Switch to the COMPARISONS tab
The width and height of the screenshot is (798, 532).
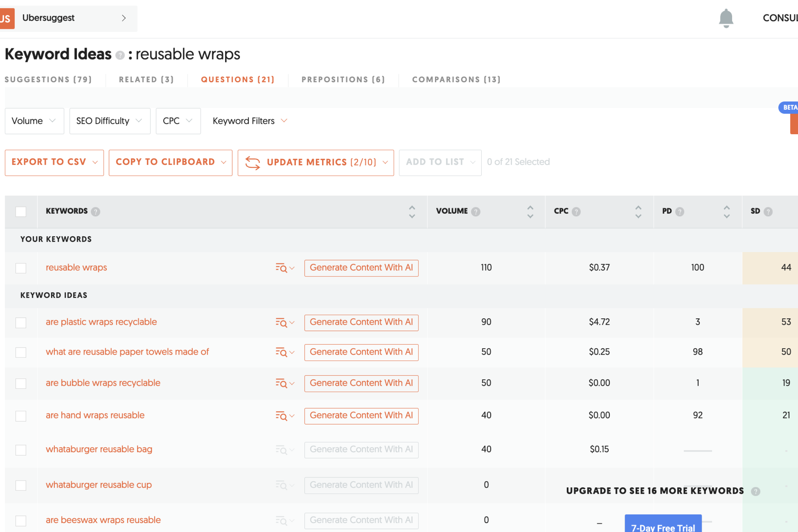[x=456, y=79]
